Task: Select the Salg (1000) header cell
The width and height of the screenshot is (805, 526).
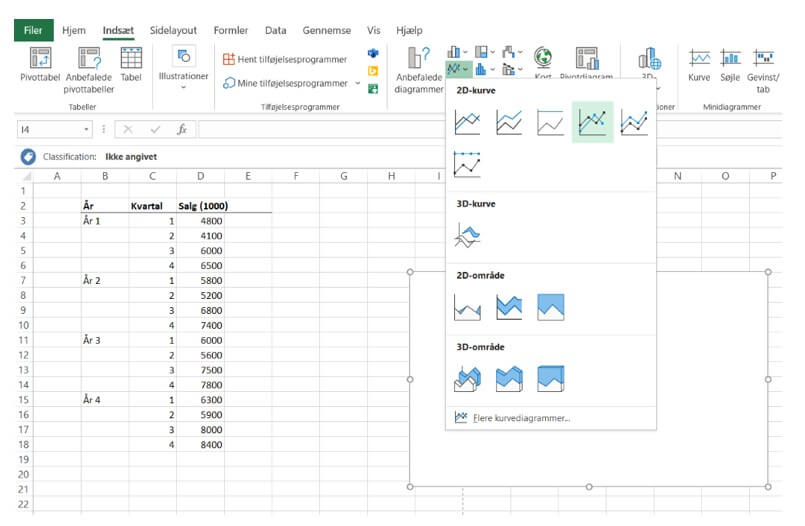Action: (203, 205)
